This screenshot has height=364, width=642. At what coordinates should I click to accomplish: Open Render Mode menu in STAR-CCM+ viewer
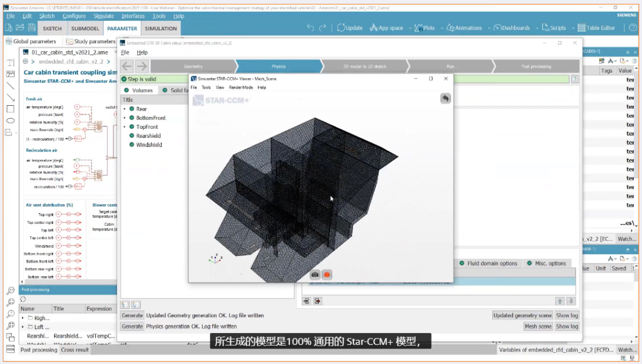click(241, 87)
